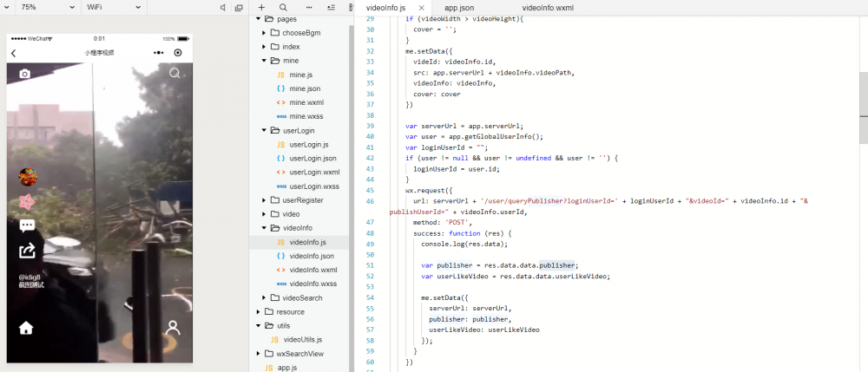Select videoInfo.js in file tree
The width and height of the screenshot is (868, 372).
308,242
